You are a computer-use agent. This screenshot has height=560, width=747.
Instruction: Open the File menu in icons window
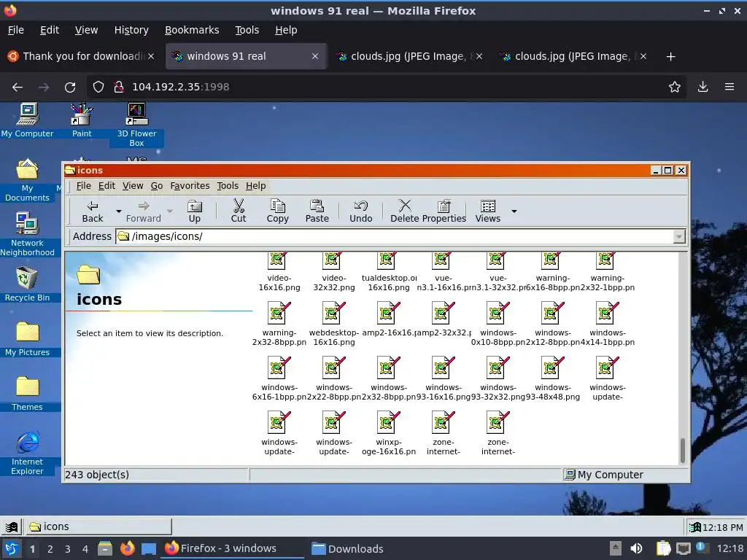point(83,186)
